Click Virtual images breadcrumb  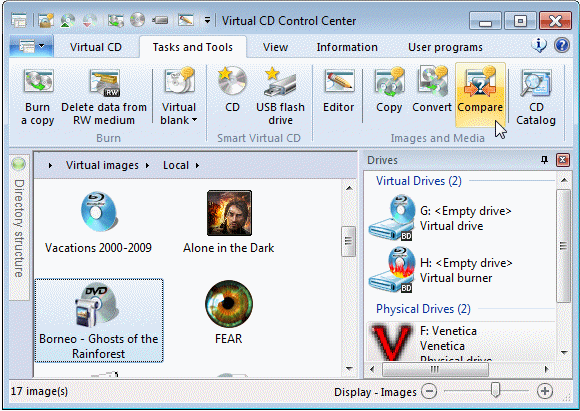point(102,165)
